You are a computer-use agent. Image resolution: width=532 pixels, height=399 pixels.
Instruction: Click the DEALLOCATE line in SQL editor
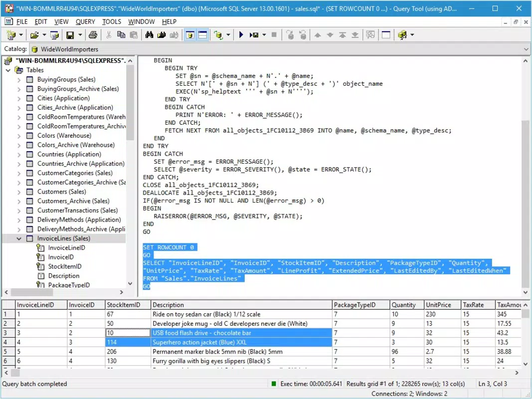tap(210, 193)
